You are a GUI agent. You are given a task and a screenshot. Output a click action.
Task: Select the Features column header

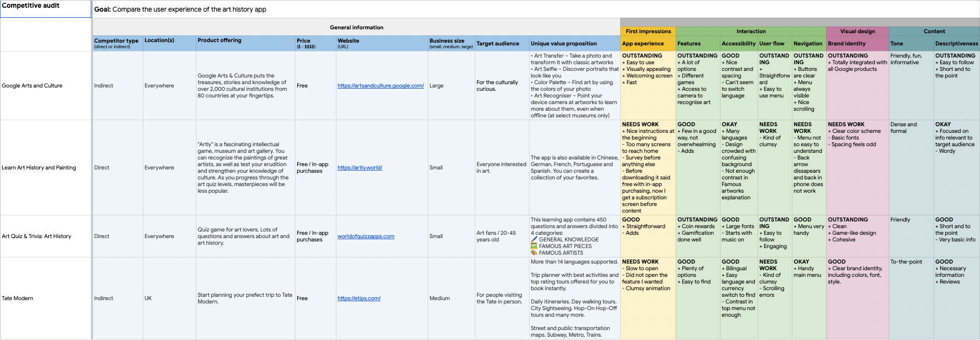coord(698,44)
